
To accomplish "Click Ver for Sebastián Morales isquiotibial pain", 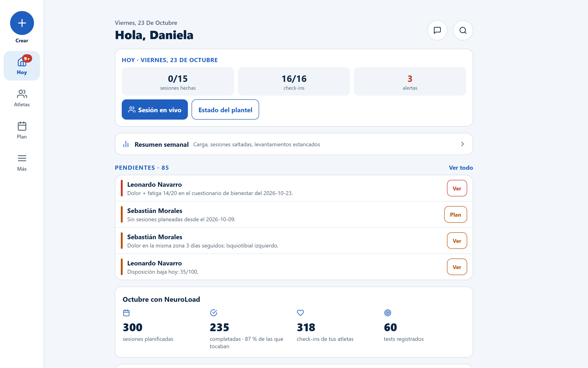I will click(x=457, y=241).
